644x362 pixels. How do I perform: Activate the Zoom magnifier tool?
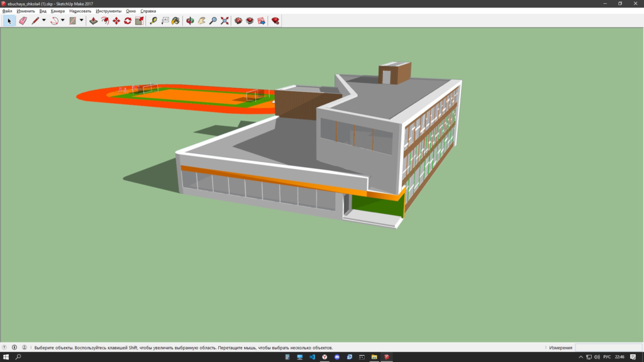coord(213,21)
